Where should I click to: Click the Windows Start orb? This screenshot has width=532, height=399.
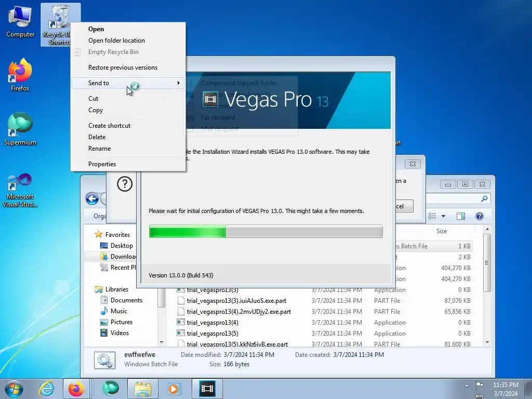pyautogui.click(x=14, y=389)
